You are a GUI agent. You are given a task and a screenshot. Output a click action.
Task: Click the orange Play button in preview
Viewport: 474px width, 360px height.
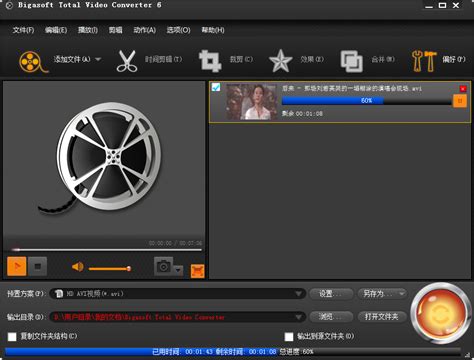(17, 266)
